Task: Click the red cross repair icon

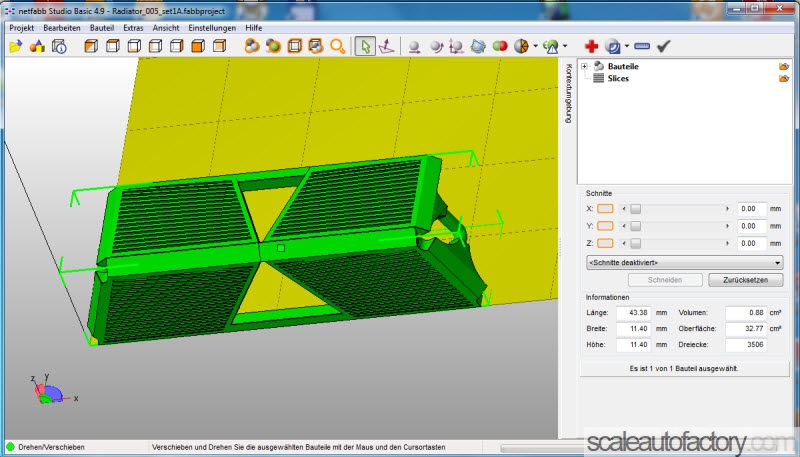Action: click(x=592, y=46)
